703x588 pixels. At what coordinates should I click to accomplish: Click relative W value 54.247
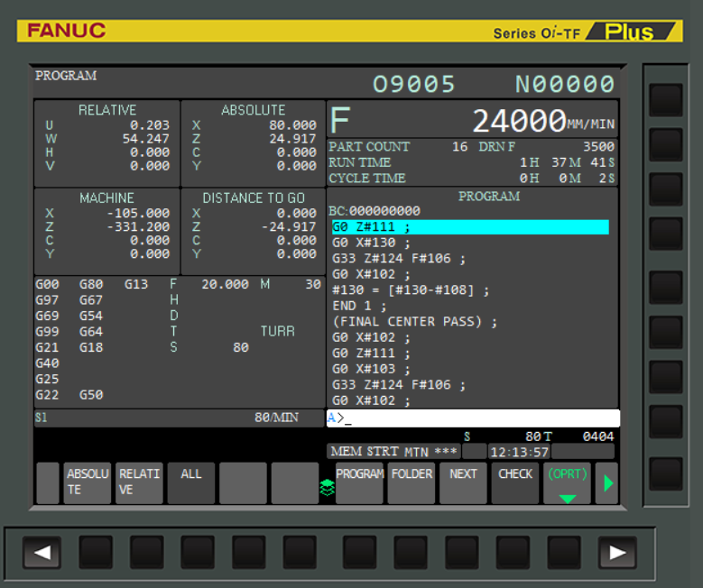coord(146,139)
